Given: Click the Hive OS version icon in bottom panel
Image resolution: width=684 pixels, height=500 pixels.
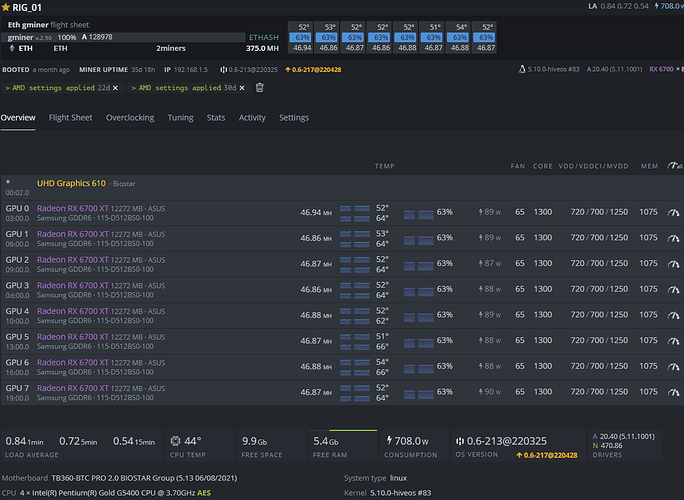Looking at the screenshot, I should click(460, 441).
